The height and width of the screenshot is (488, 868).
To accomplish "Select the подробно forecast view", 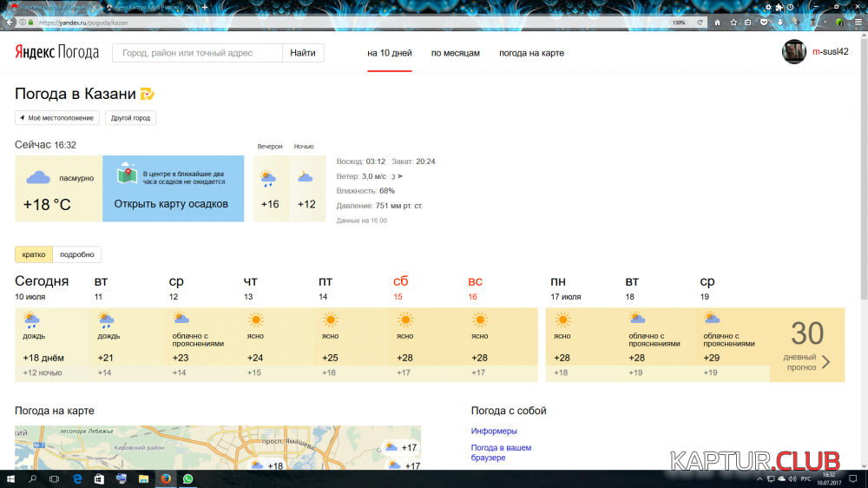I will [x=77, y=254].
